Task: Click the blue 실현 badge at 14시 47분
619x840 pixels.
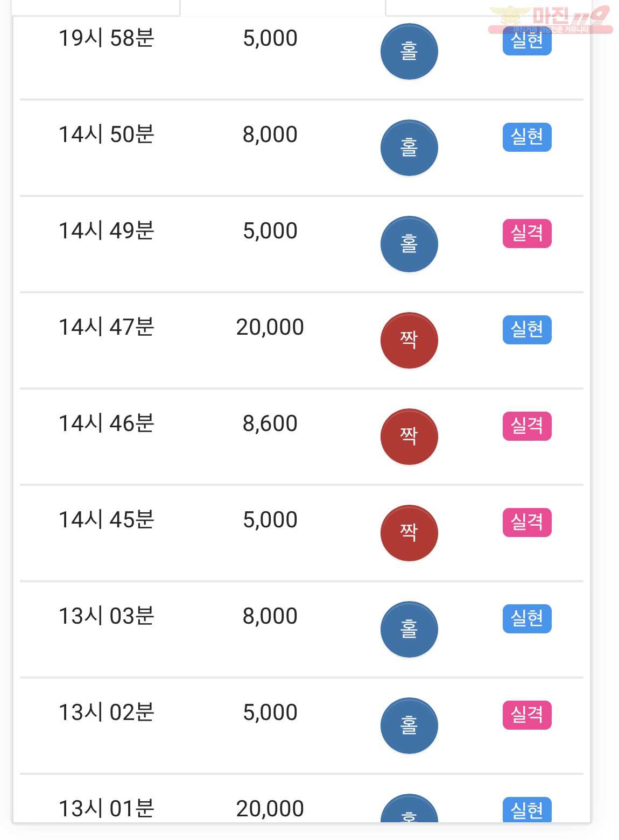Action: point(527,330)
